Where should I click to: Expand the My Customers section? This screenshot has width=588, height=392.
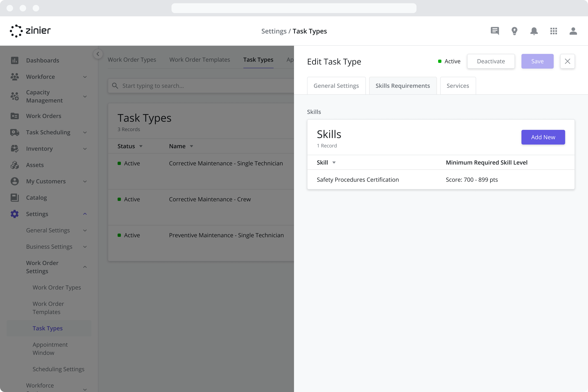pyautogui.click(x=85, y=181)
